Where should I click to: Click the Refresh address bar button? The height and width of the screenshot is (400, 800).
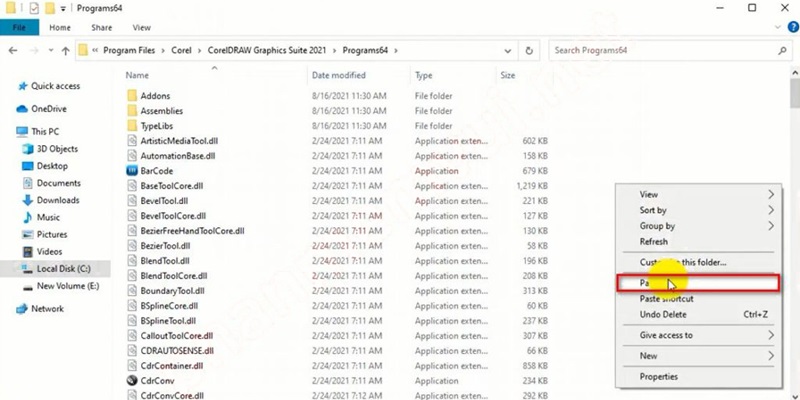(x=529, y=51)
